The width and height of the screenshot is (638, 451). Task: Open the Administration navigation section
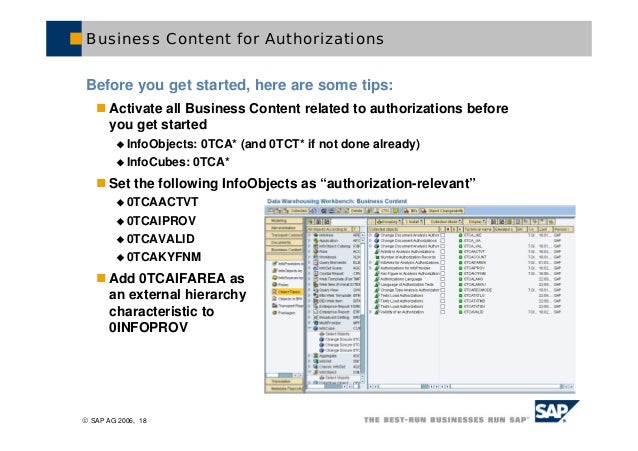[x=284, y=228]
